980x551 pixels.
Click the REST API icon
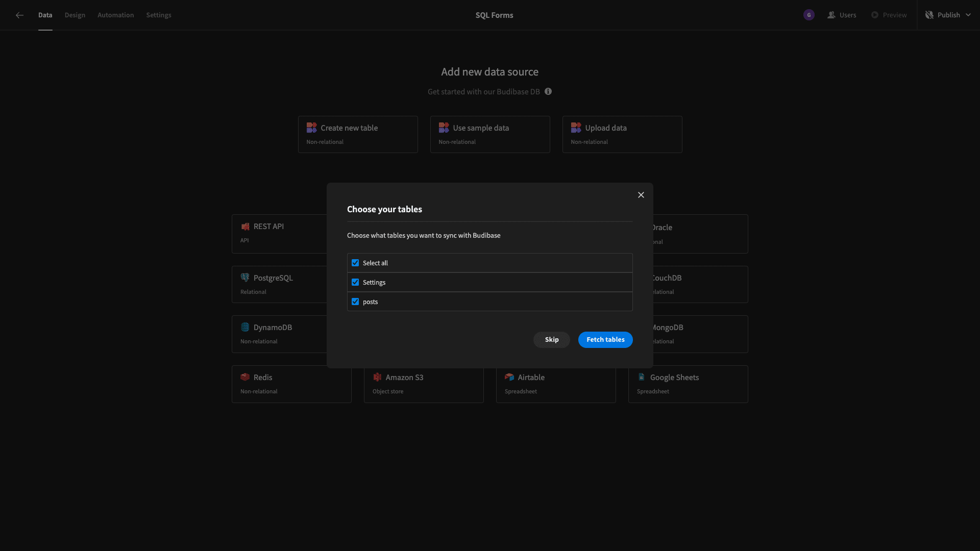click(245, 227)
